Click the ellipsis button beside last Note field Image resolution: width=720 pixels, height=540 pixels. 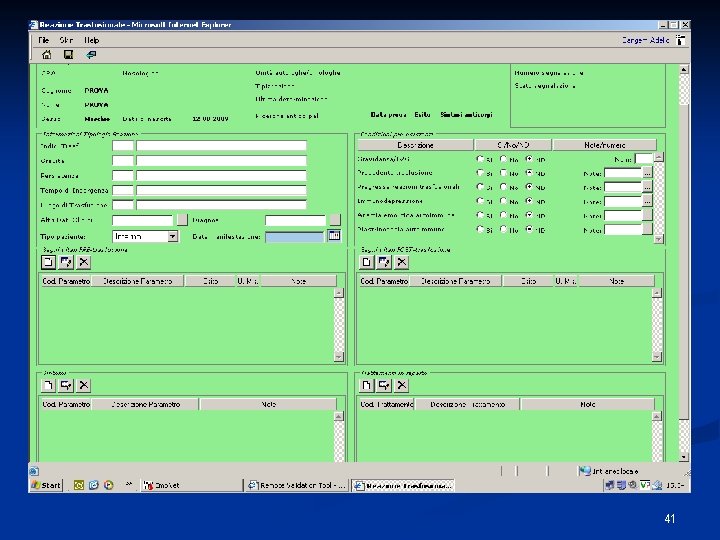coord(647,229)
